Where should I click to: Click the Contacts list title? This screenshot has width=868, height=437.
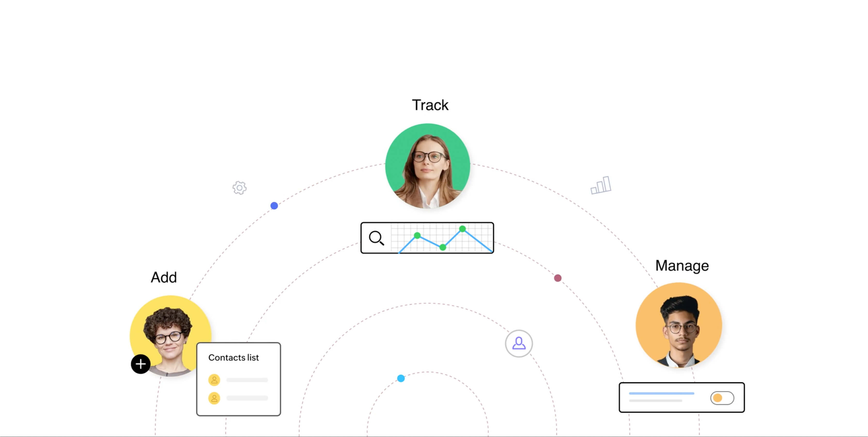coord(234,357)
